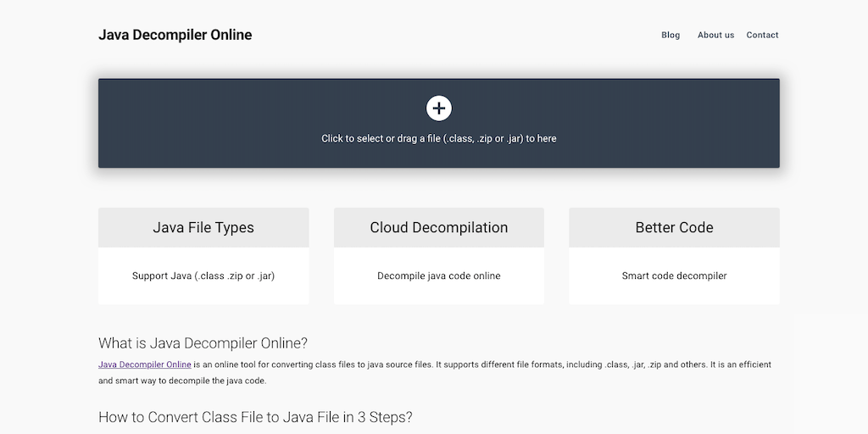Click the 'Decompile java code online' text
Image resolution: width=868 pixels, height=434 pixels.
point(439,275)
